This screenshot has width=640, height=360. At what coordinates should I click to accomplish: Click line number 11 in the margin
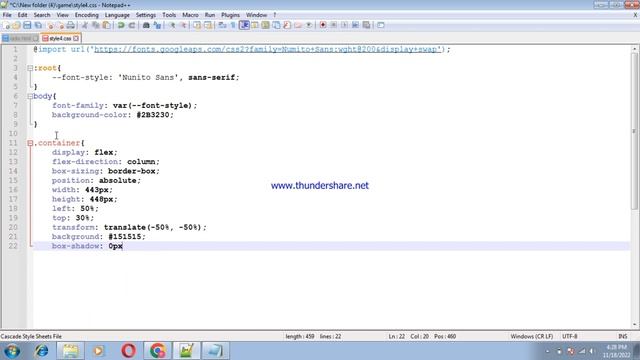(x=13, y=143)
